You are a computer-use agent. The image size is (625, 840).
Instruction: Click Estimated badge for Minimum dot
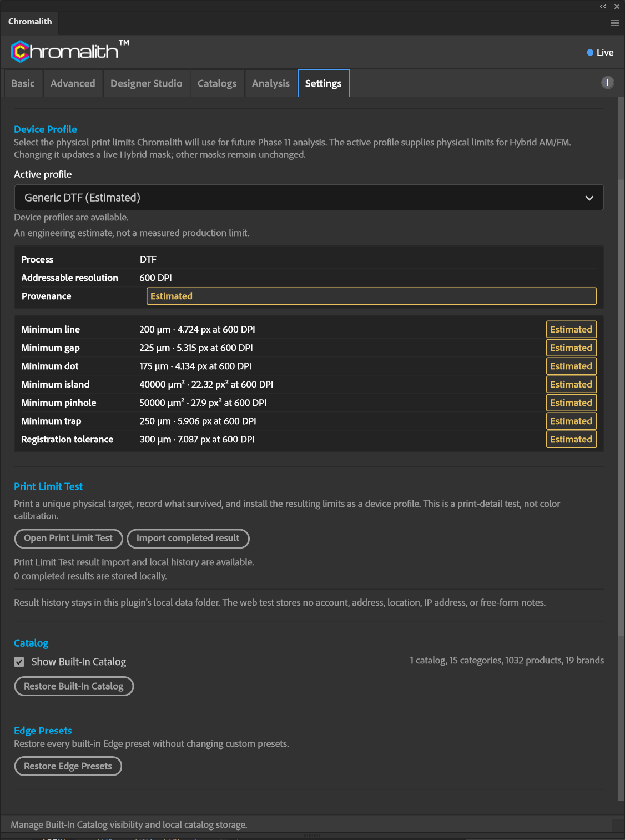click(571, 366)
